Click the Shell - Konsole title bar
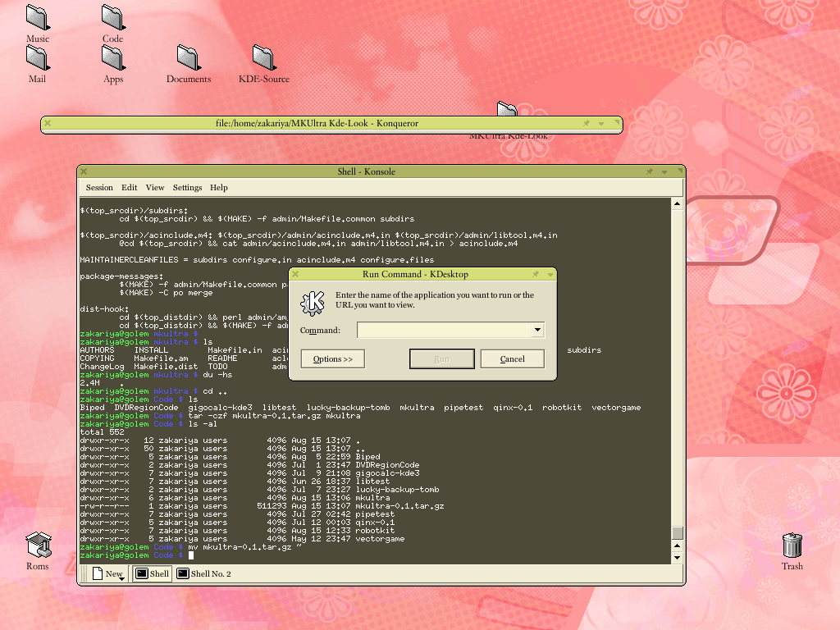 [x=367, y=172]
